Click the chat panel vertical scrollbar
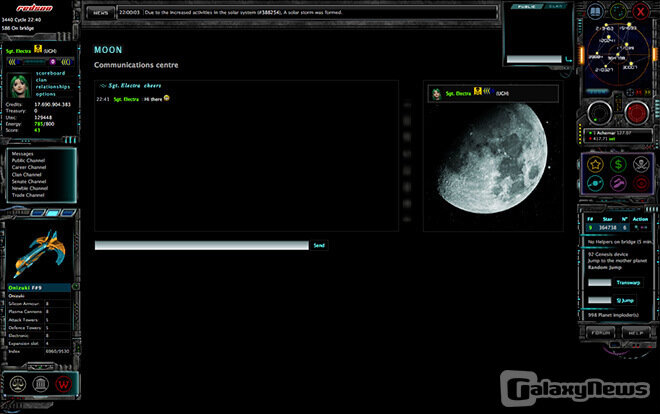 (x=407, y=162)
